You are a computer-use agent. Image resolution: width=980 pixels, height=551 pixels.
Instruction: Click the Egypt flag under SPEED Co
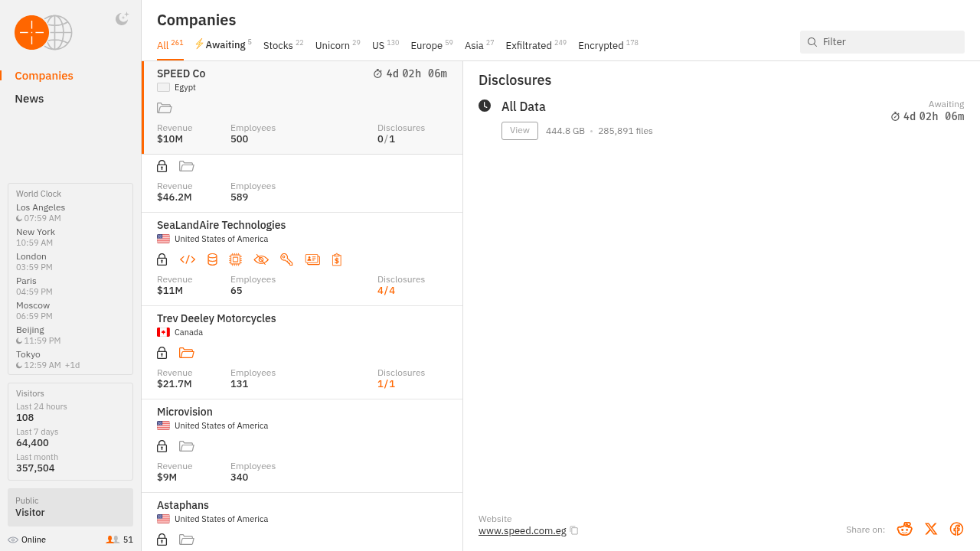[163, 87]
